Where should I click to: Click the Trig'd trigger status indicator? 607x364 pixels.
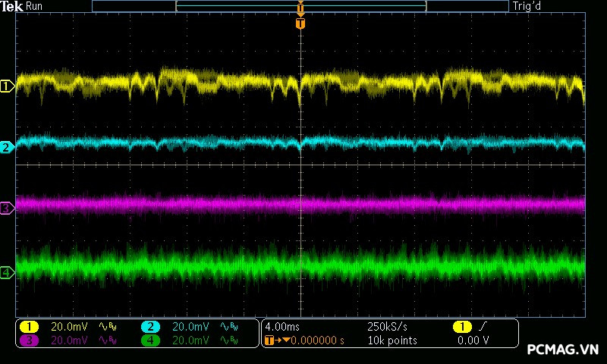click(x=529, y=7)
